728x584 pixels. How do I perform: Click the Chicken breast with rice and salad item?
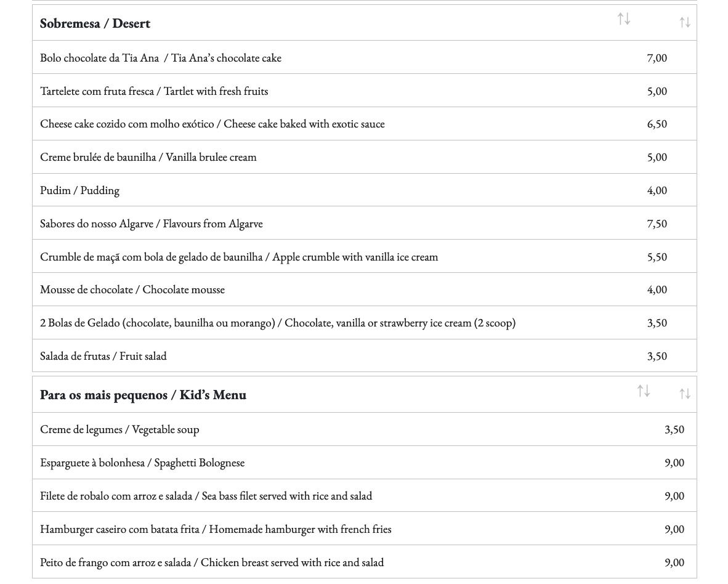coord(212,562)
